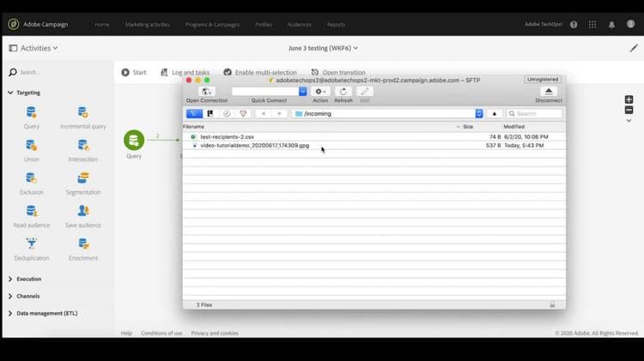Zoom in canvas with plus icon
The width and height of the screenshot is (644, 361).
[x=629, y=99]
